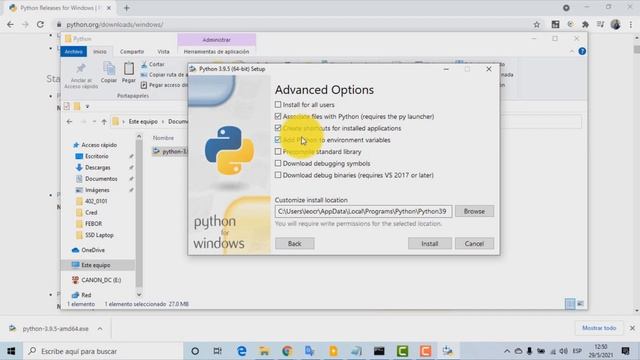
Task: Go Back in the Python Setup wizard
Action: click(295, 244)
